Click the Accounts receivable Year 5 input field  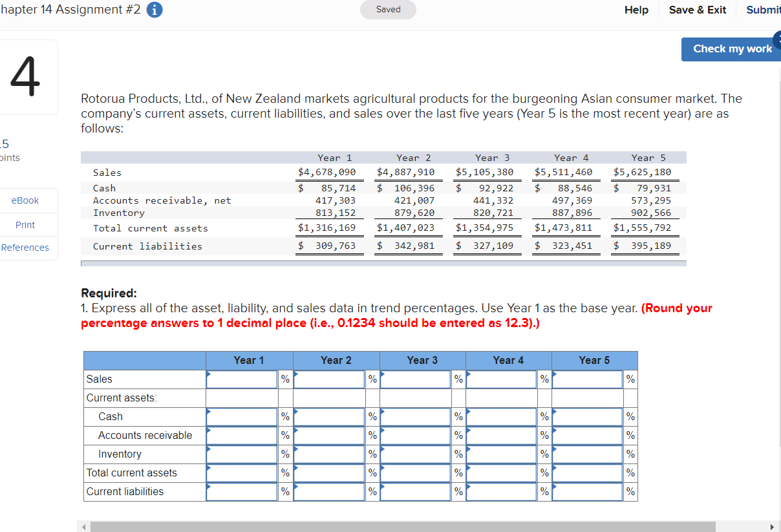[586, 435]
